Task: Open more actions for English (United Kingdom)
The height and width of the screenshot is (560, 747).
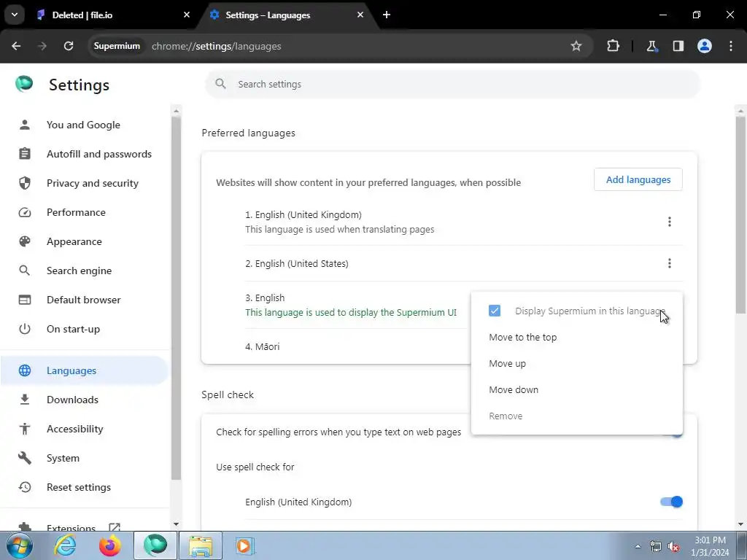Action: 670,222
